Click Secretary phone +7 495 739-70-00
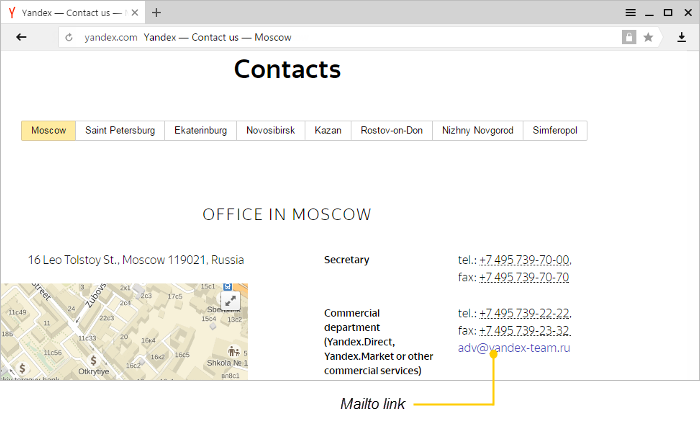The image size is (700, 430). [524, 260]
